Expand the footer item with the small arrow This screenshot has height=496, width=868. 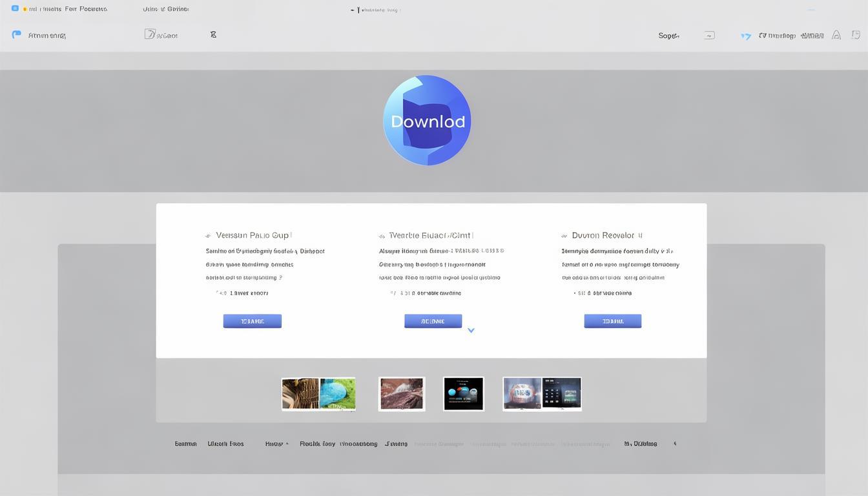(x=277, y=444)
